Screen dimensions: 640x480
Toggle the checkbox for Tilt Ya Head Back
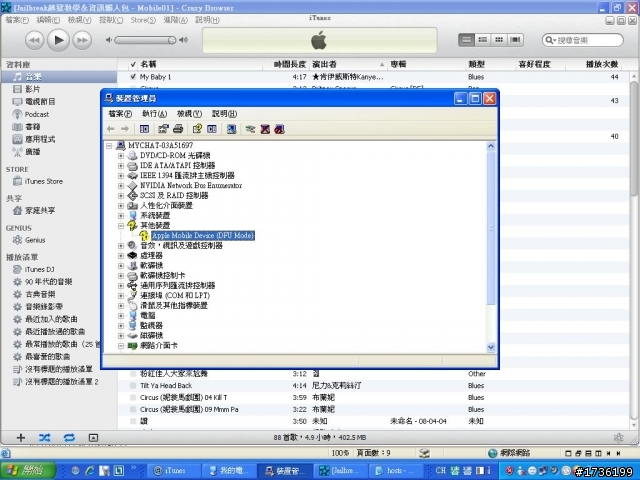[x=133, y=385]
